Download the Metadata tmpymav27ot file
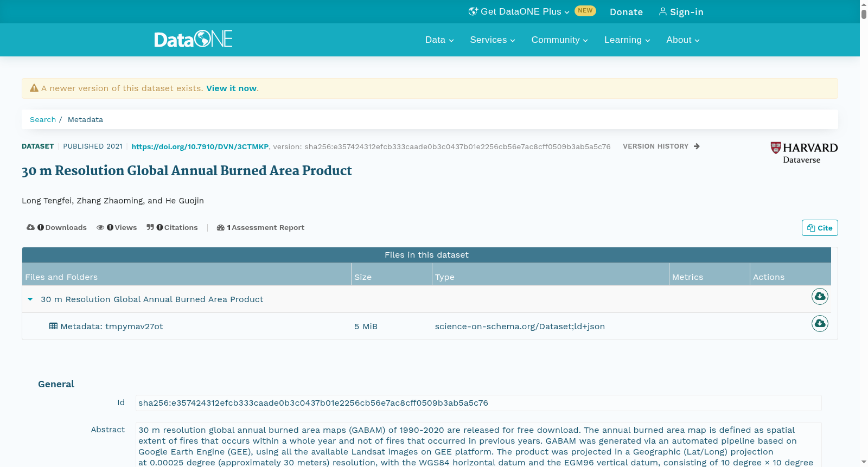 pos(820,323)
